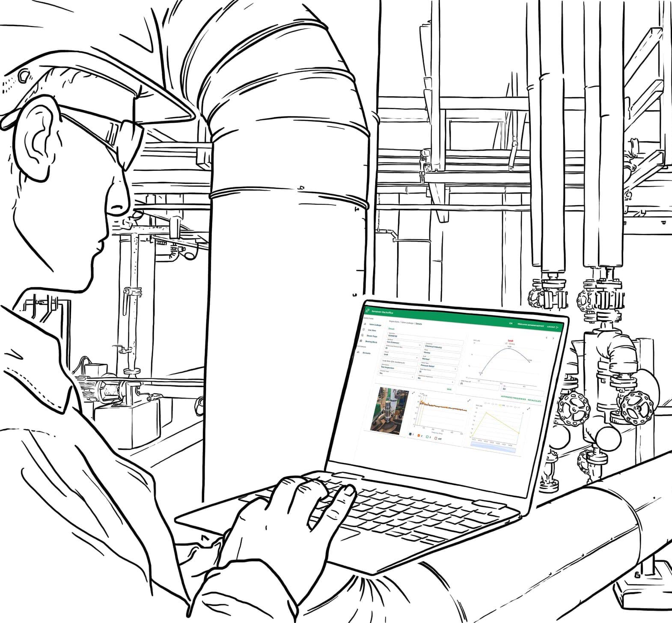Select the Details tab heading

coord(391,329)
